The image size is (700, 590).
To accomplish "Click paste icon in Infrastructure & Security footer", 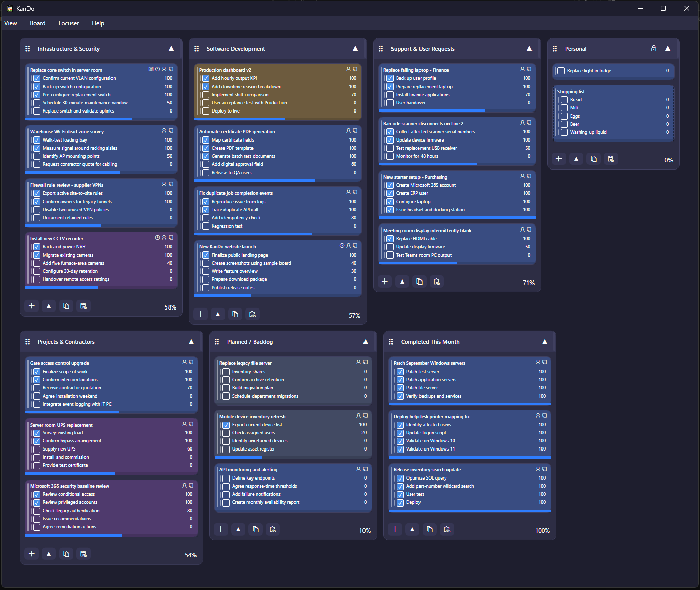I will tap(83, 306).
